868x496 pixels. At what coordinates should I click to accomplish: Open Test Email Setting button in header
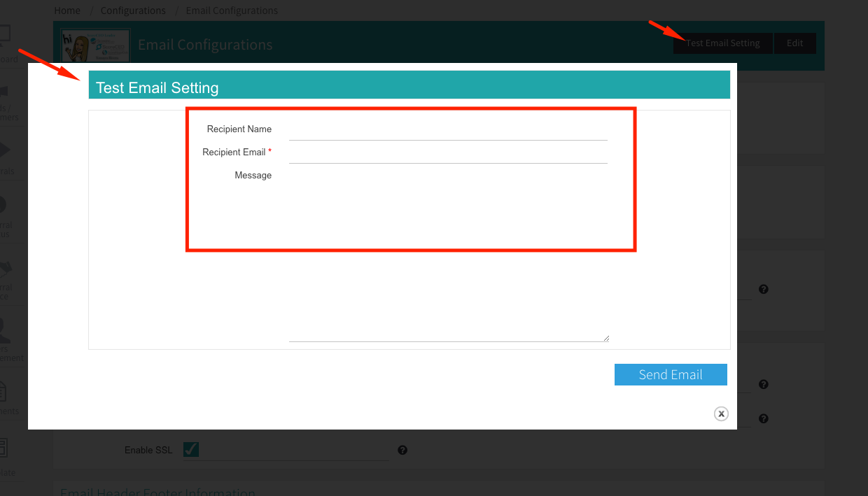pos(722,43)
